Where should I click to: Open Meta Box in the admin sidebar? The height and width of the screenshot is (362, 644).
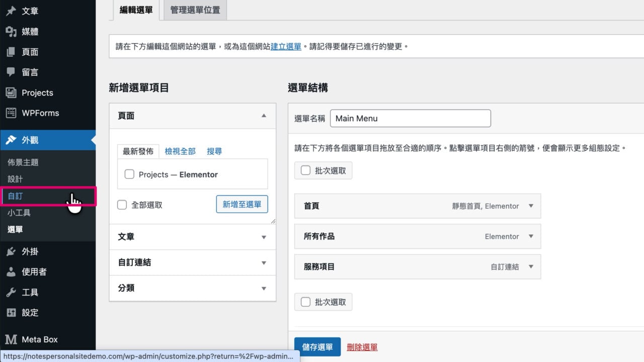(48, 339)
